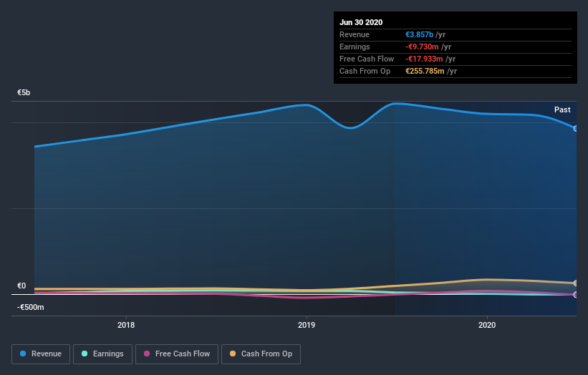Click the Past label on chart
588x375 pixels.
click(562, 109)
